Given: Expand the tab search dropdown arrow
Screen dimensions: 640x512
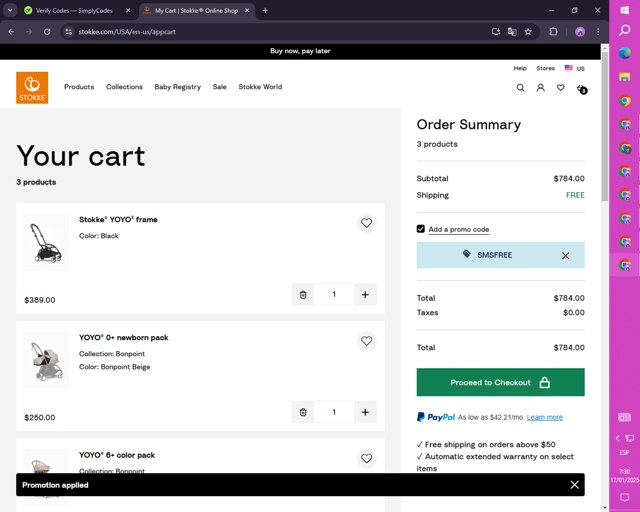Looking at the screenshot, I should [10, 11].
